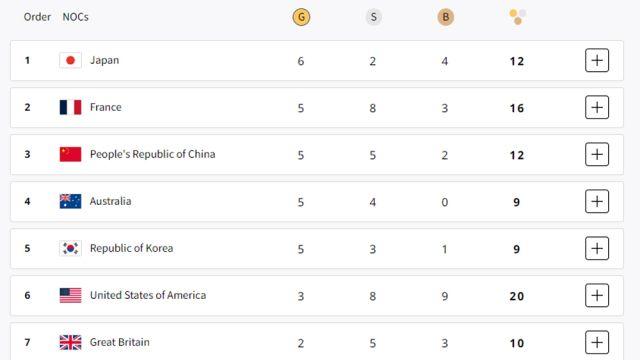The image size is (640, 360).
Task: Sort by the Order column header
Action: (37, 17)
